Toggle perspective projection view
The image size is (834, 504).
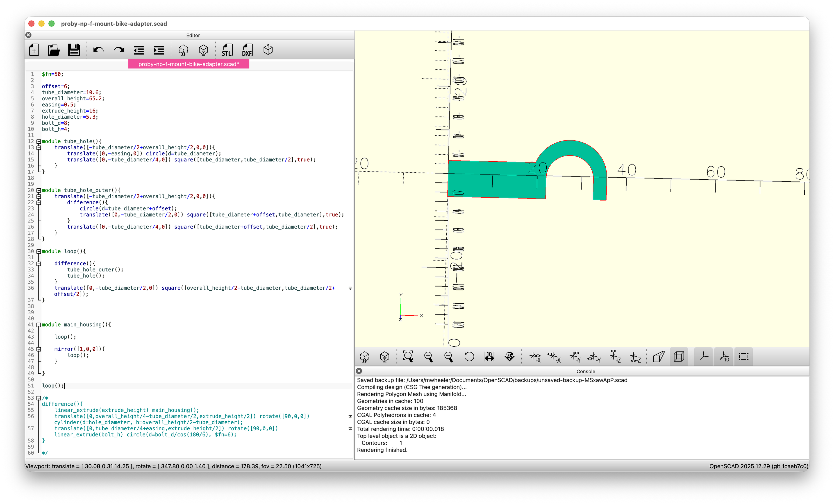659,357
